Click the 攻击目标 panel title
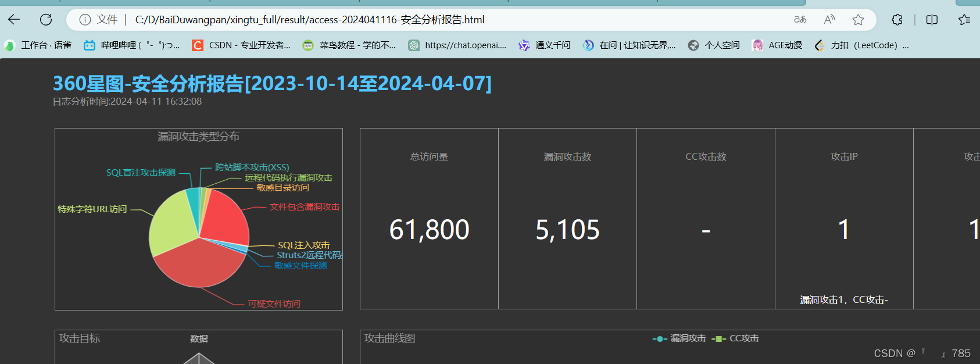The image size is (980, 364). click(80, 338)
